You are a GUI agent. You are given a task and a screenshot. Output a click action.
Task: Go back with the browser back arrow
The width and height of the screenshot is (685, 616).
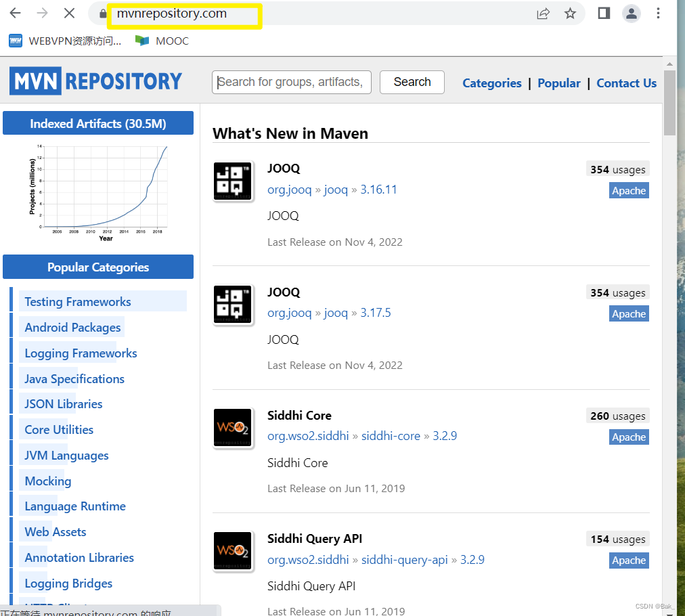pyautogui.click(x=16, y=13)
